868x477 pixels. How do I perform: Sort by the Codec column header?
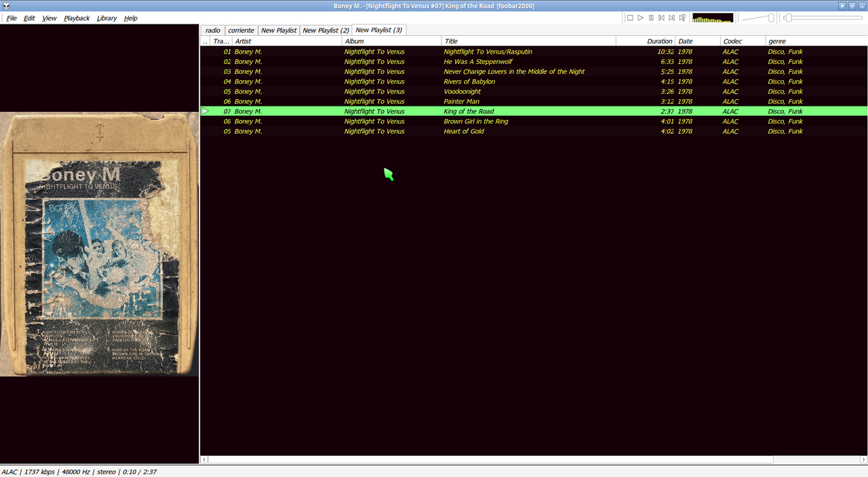(x=743, y=41)
